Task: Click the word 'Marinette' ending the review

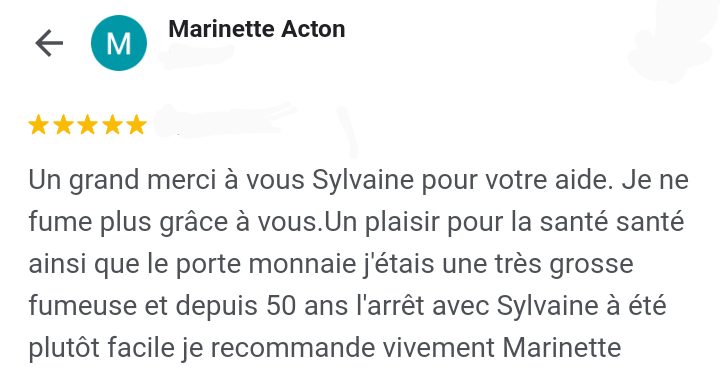Action: tap(562, 348)
